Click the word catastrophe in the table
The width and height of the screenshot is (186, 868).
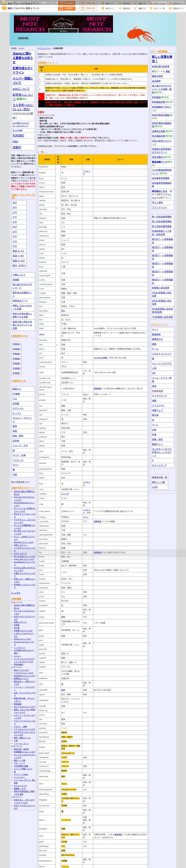point(45,276)
